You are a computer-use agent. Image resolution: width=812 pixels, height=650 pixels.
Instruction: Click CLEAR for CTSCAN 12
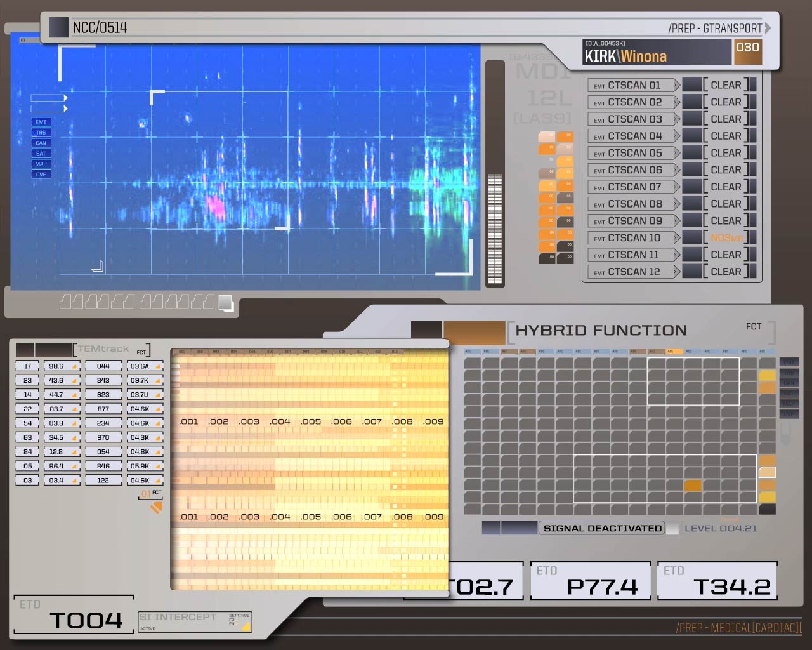coord(726,272)
